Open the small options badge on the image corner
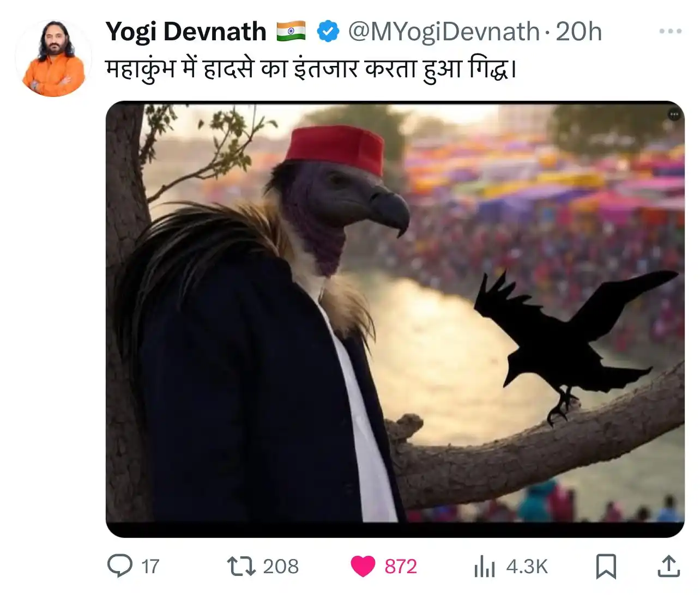Image resolution: width=700 pixels, height=595 pixels. pos(674,114)
